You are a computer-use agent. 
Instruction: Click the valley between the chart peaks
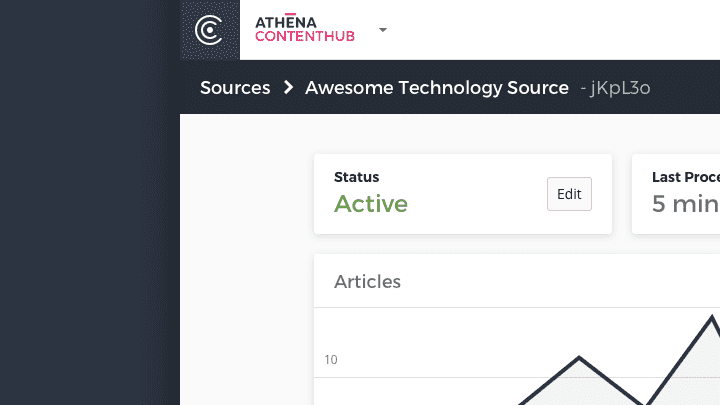pyautogui.click(x=643, y=402)
